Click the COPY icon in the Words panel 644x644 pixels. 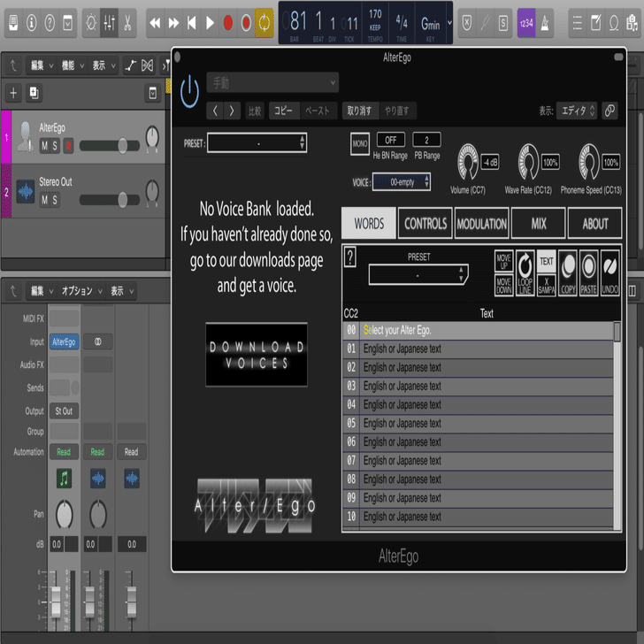tap(568, 273)
